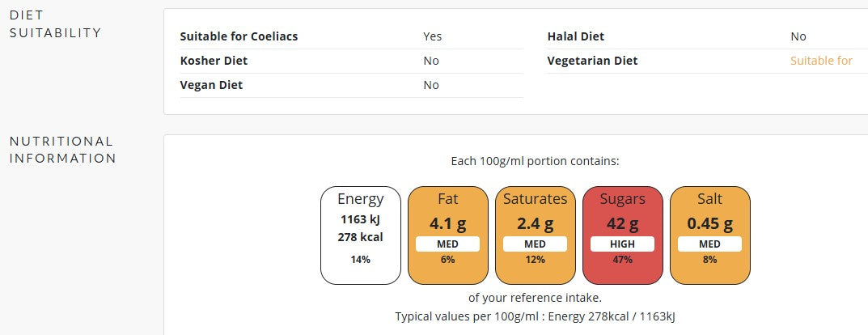Click the 47% value in Sugars tile
This screenshot has height=335, width=868.
coord(623,259)
